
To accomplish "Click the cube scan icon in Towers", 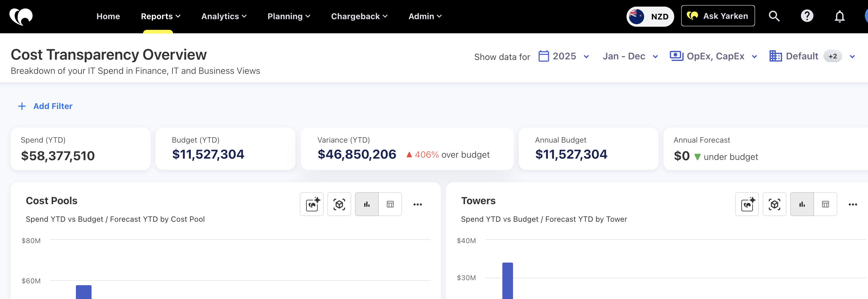I will click(774, 204).
